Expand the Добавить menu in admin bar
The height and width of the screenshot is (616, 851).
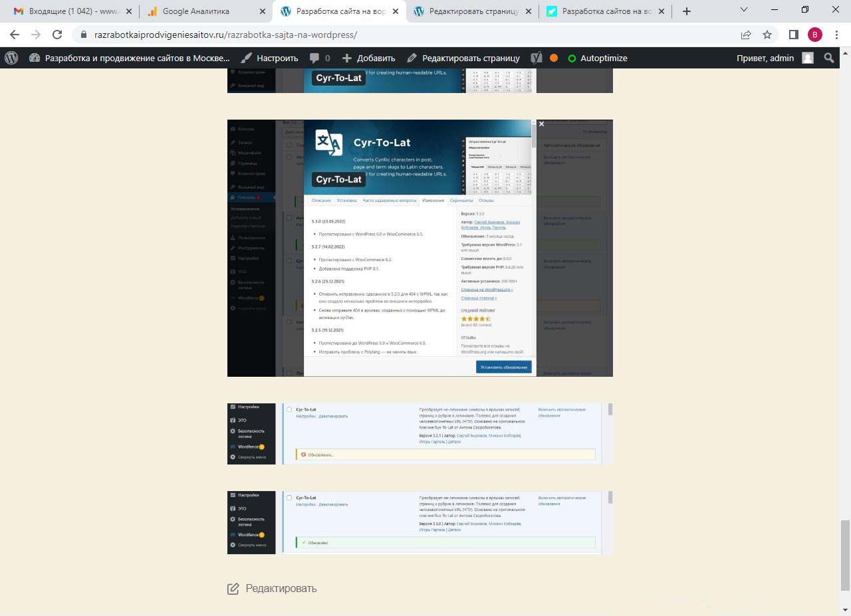[x=369, y=58]
